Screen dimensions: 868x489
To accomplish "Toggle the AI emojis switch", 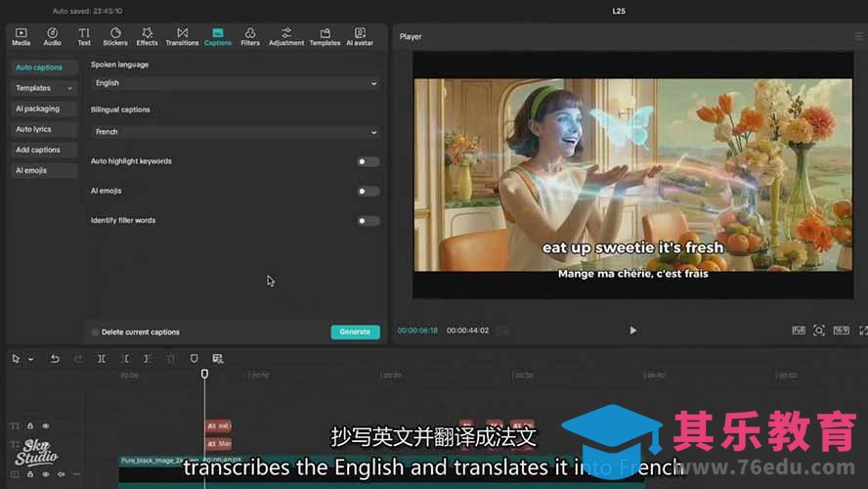I will pos(369,191).
